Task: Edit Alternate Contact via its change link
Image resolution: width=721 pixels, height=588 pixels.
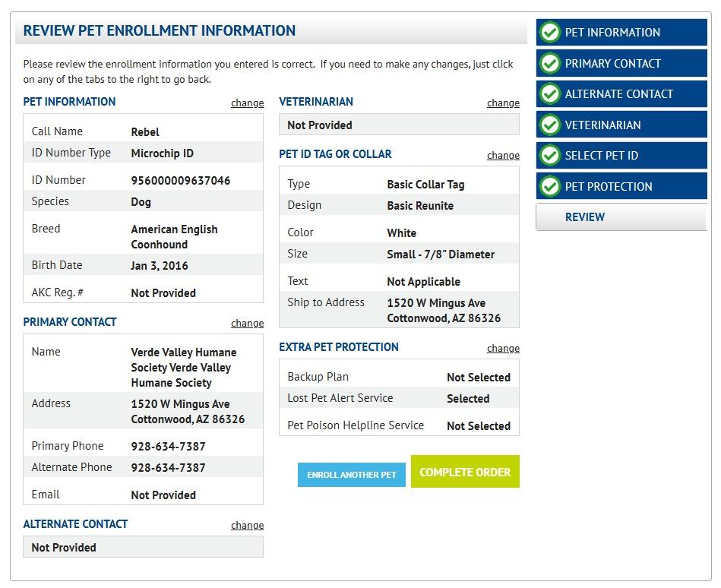Action: tap(247, 526)
